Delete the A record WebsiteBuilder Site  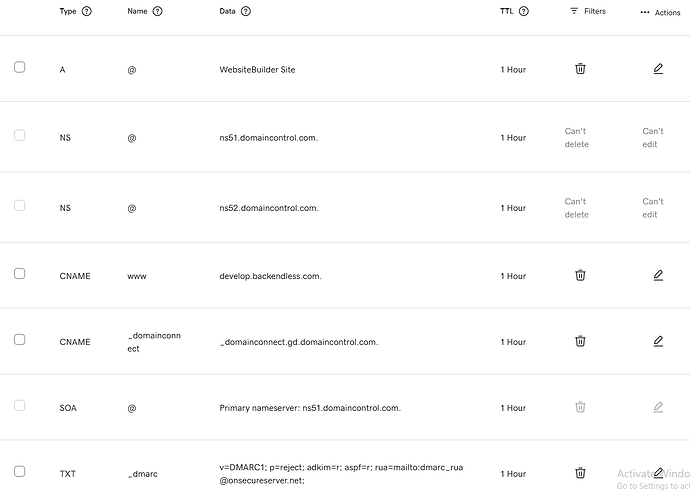point(580,69)
